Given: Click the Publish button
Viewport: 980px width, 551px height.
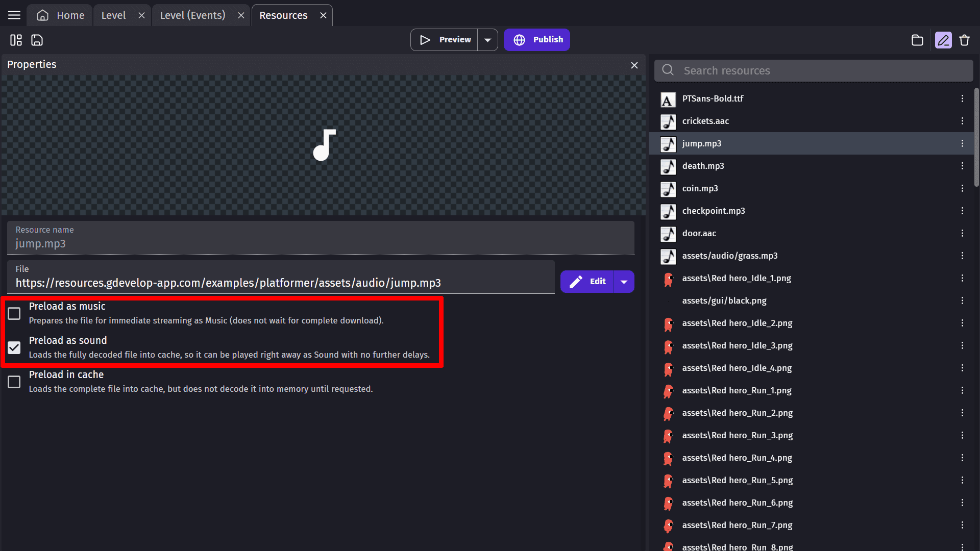Looking at the screenshot, I should pos(537,40).
